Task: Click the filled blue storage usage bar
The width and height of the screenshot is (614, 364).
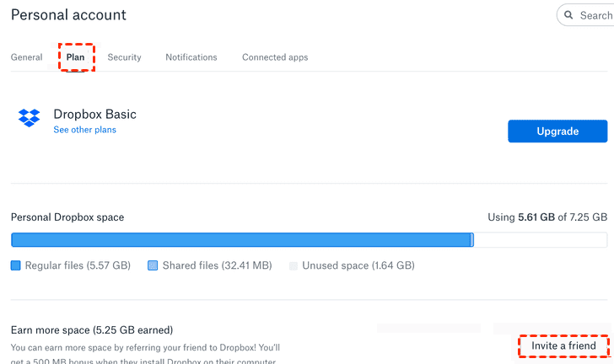Action: 241,240
